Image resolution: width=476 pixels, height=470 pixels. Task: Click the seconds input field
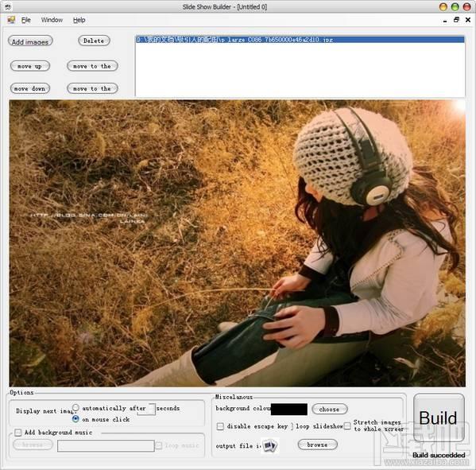click(150, 409)
